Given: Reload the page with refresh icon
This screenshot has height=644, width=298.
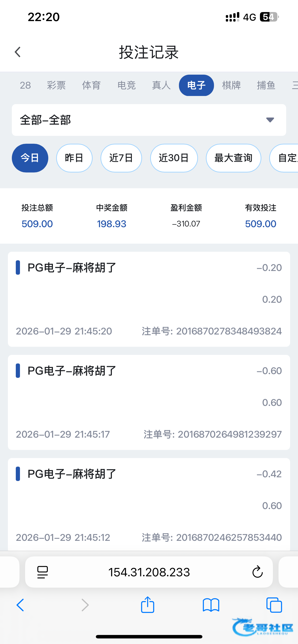Looking at the screenshot, I should [257, 572].
